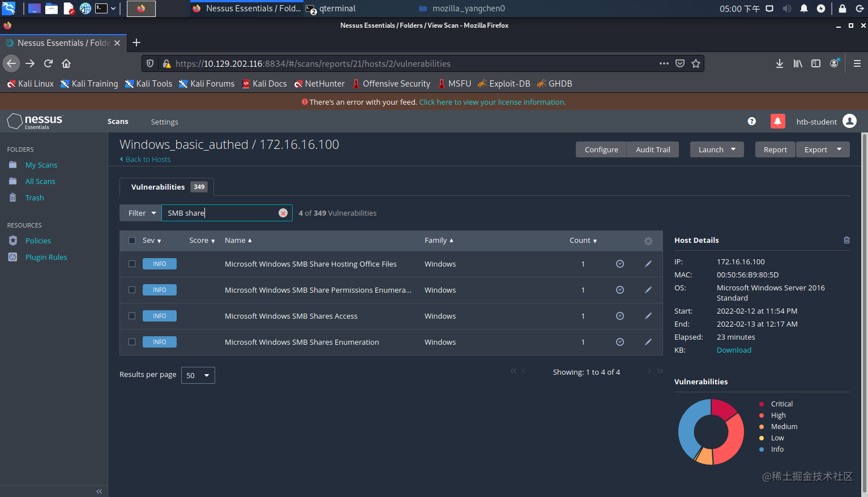Sort results by Count
868x497 pixels.
583,241
